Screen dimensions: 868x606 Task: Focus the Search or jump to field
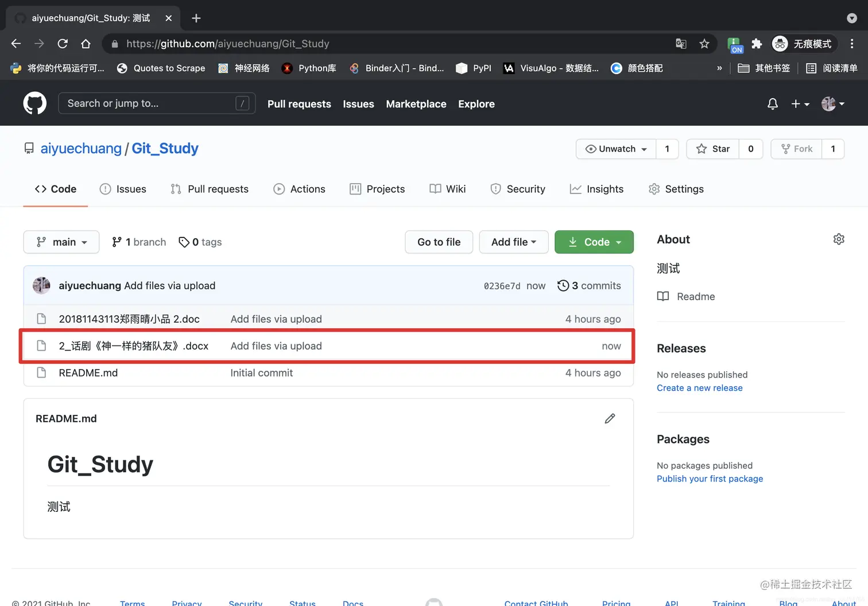pyautogui.click(x=157, y=103)
